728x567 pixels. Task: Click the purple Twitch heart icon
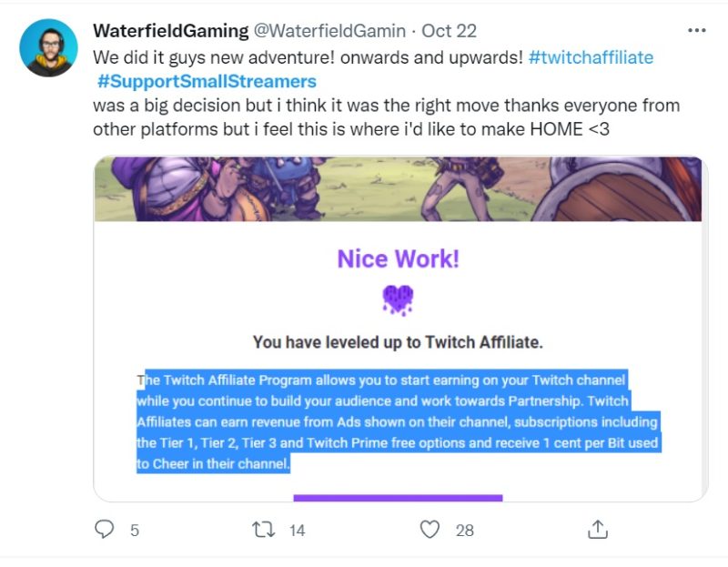point(399,299)
